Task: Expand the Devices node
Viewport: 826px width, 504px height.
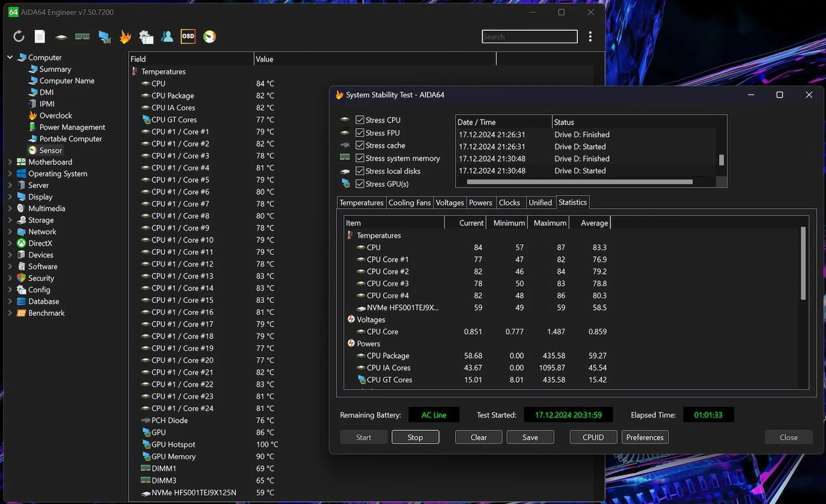Action: tap(9, 255)
